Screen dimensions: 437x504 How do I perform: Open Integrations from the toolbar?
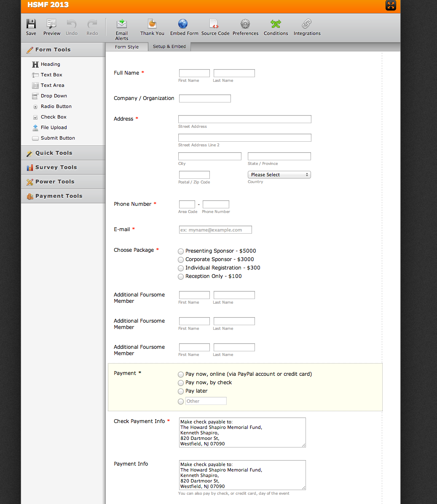click(x=307, y=24)
